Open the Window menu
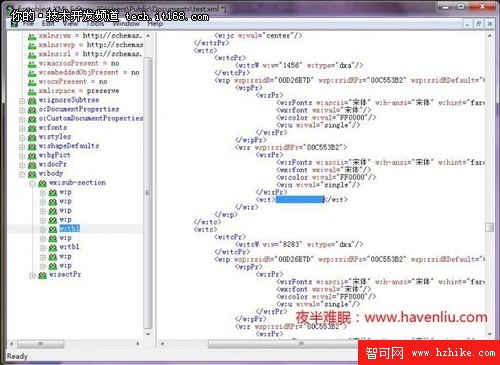This screenshot has width=500, height=365. 126,24
